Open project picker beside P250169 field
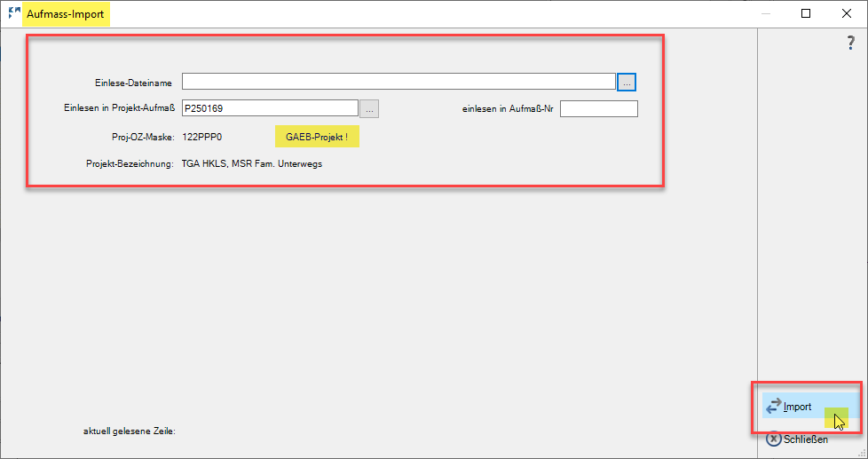The image size is (868, 459). click(369, 108)
